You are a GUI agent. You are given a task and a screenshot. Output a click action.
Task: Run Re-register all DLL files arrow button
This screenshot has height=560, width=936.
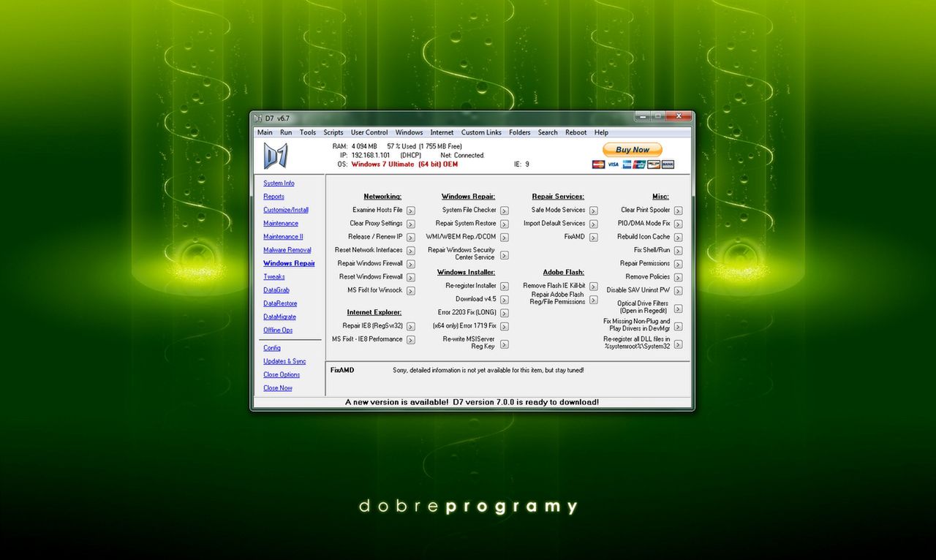click(x=678, y=344)
